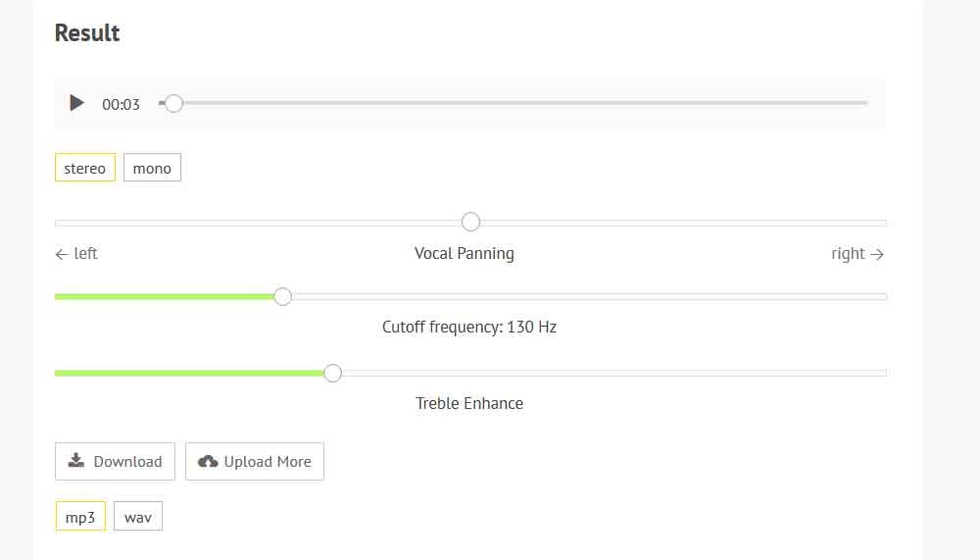The image size is (980, 560).
Task: Click the Cutoff frequency slider knob
Action: (x=282, y=296)
